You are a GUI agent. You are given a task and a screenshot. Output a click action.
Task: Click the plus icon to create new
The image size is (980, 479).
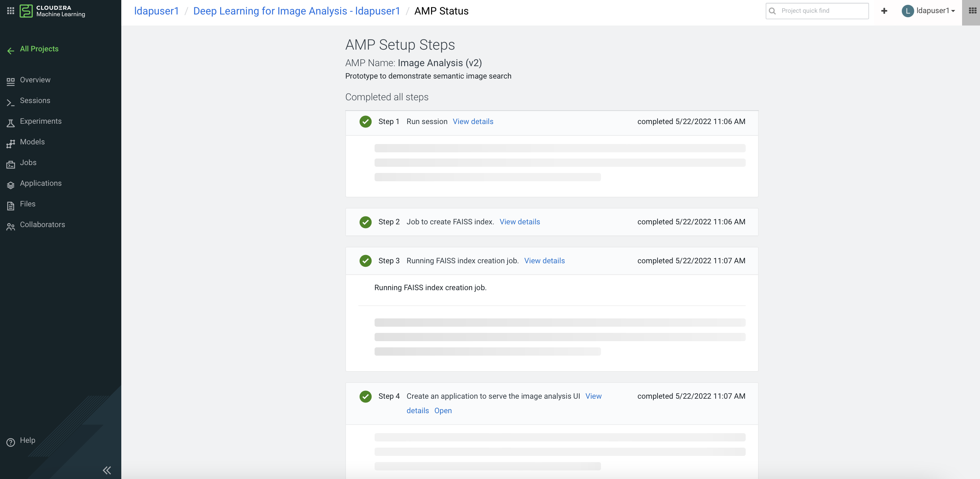884,11
